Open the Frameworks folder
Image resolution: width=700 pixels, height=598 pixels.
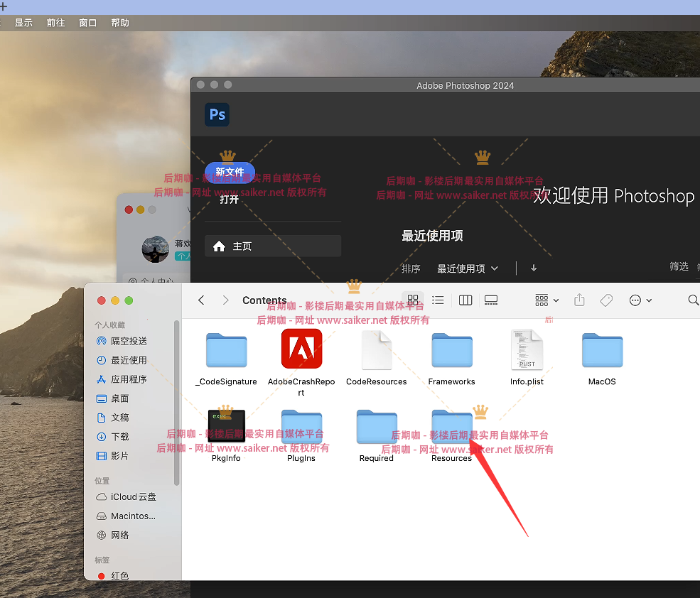452,350
